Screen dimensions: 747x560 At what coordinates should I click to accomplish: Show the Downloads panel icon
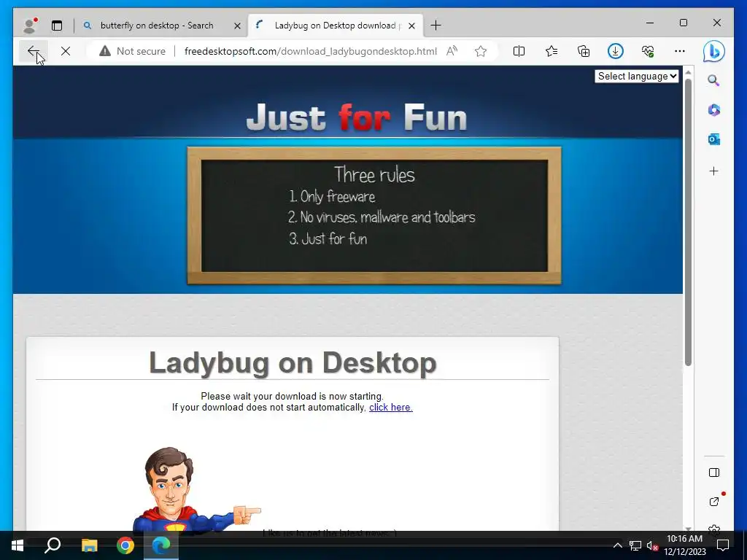tap(616, 51)
